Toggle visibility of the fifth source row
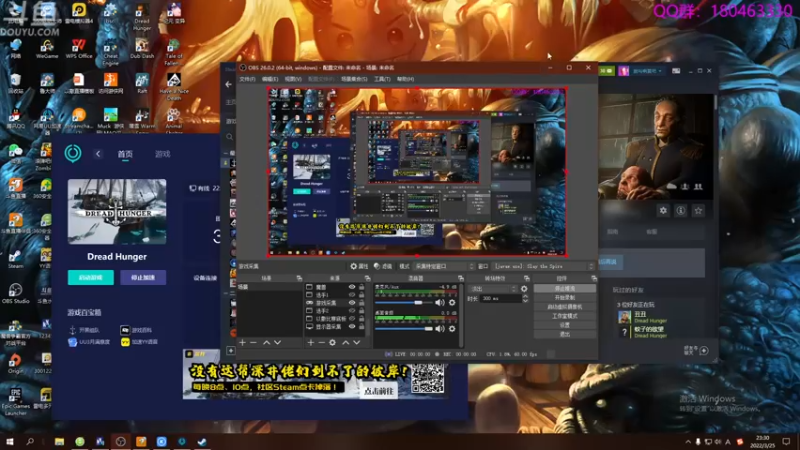The width and height of the screenshot is (800, 450). click(352, 318)
